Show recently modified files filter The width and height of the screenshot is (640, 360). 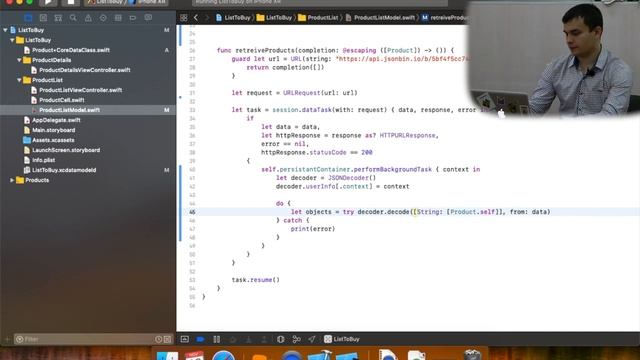click(158, 339)
